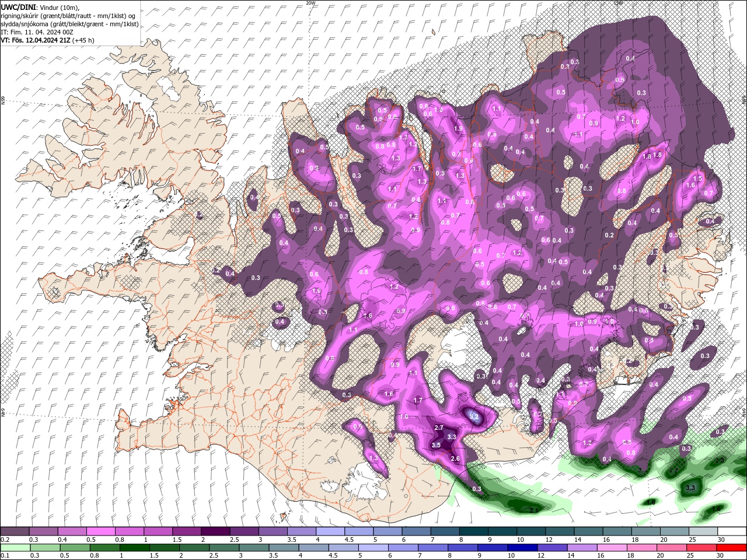The height and width of the screenshot is (560, 747).
Task: Pick the bright red 30 rain legend swatch
Action: 732,548
